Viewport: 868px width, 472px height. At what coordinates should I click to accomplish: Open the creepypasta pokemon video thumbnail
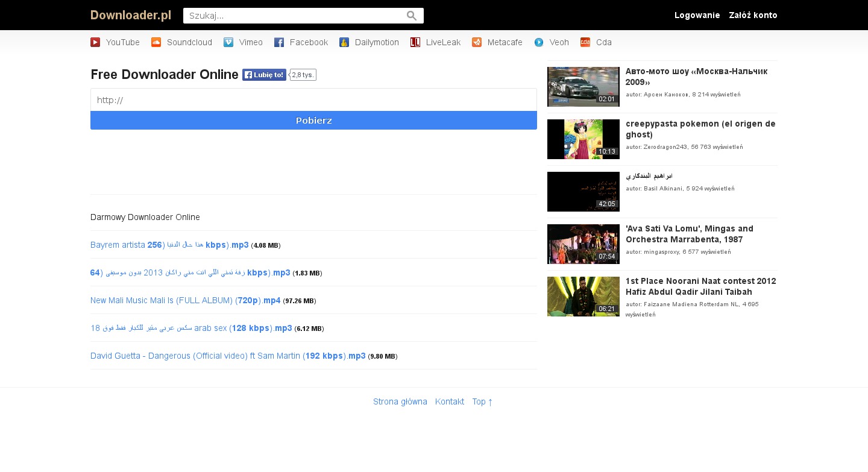(583, 139)
